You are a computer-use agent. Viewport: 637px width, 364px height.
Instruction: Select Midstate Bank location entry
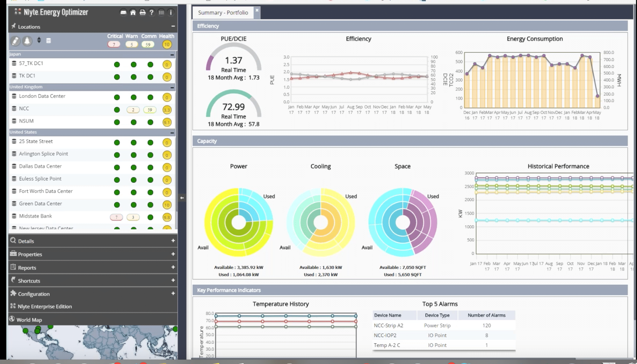pos(35,216)
